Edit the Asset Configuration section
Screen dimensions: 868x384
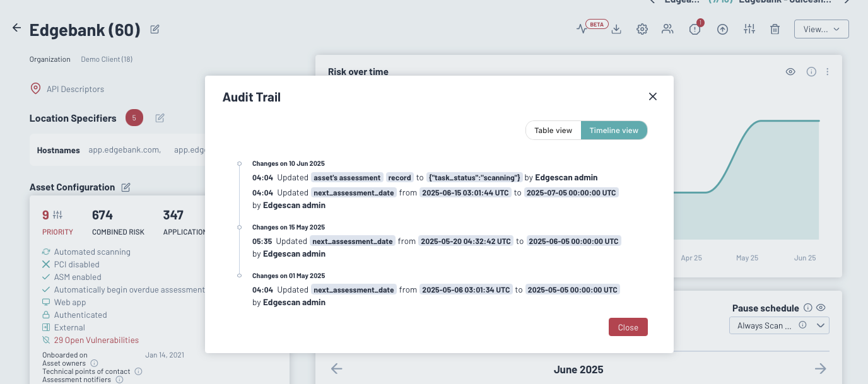coord(126,187)
